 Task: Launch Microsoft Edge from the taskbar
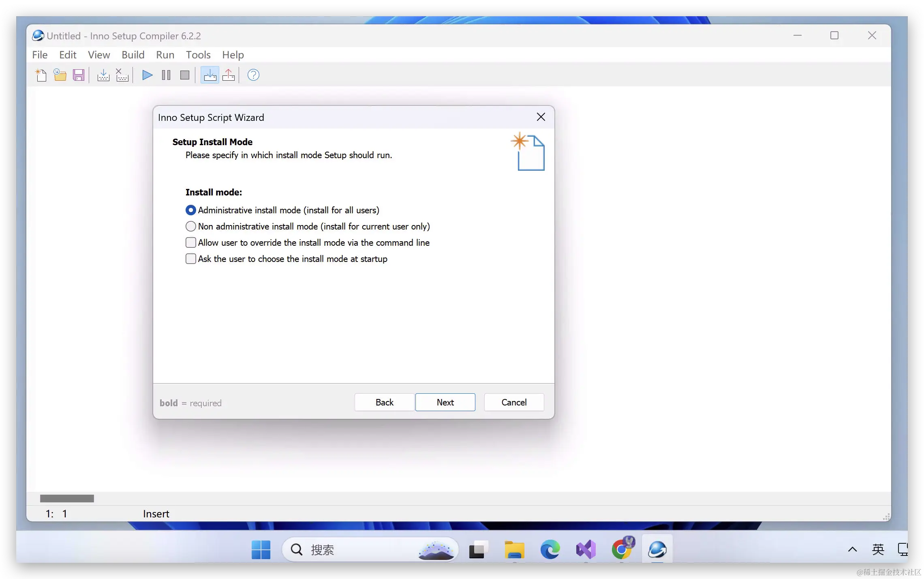point(550,550)
